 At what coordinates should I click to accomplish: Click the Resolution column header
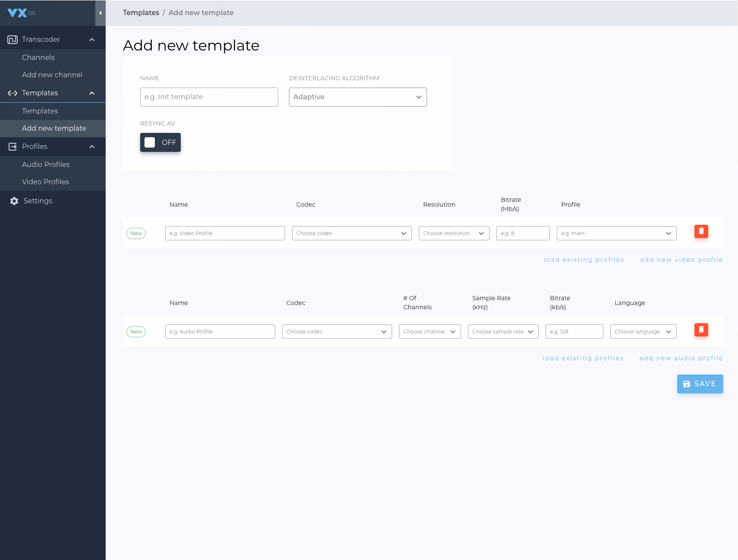pyautogui.click(x=439, y=204)
